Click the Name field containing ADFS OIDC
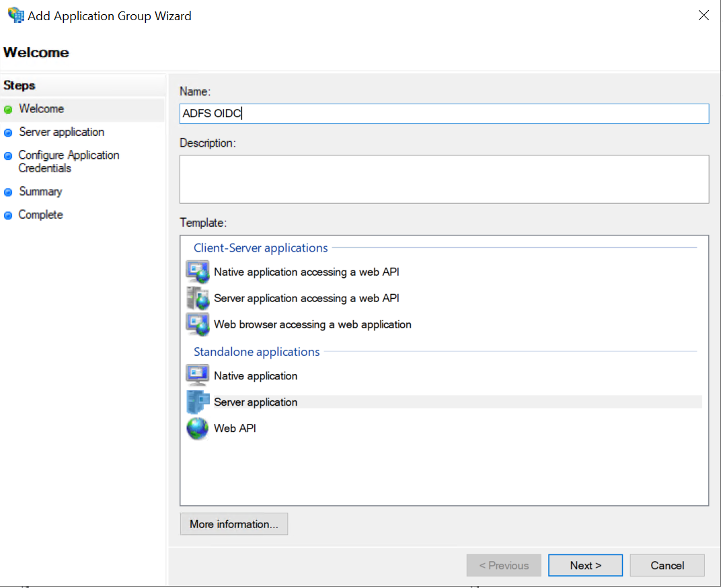The height and width of the screenshot is (588, 723). pos(444,114)
